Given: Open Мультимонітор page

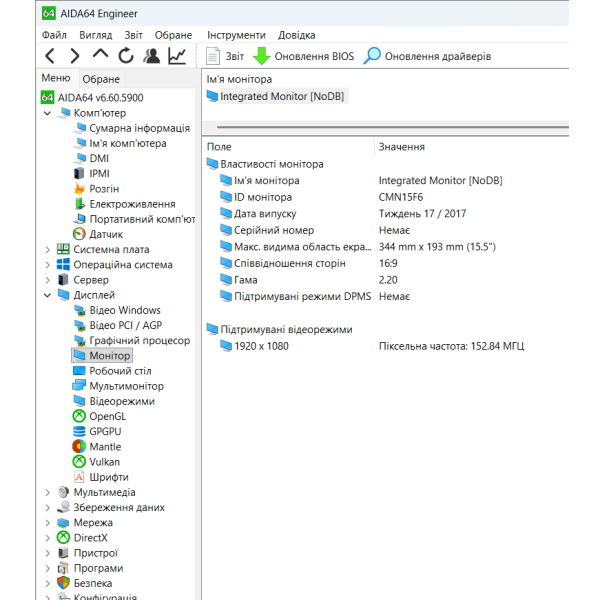Looking at the screenshot, I should pos(118,386).
